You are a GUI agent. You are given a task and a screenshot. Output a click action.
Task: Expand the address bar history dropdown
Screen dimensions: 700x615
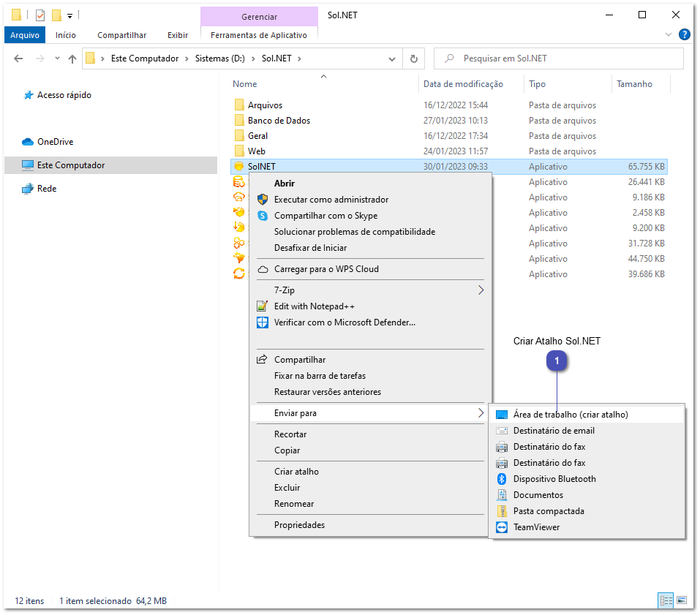click(x=392, y=58)
